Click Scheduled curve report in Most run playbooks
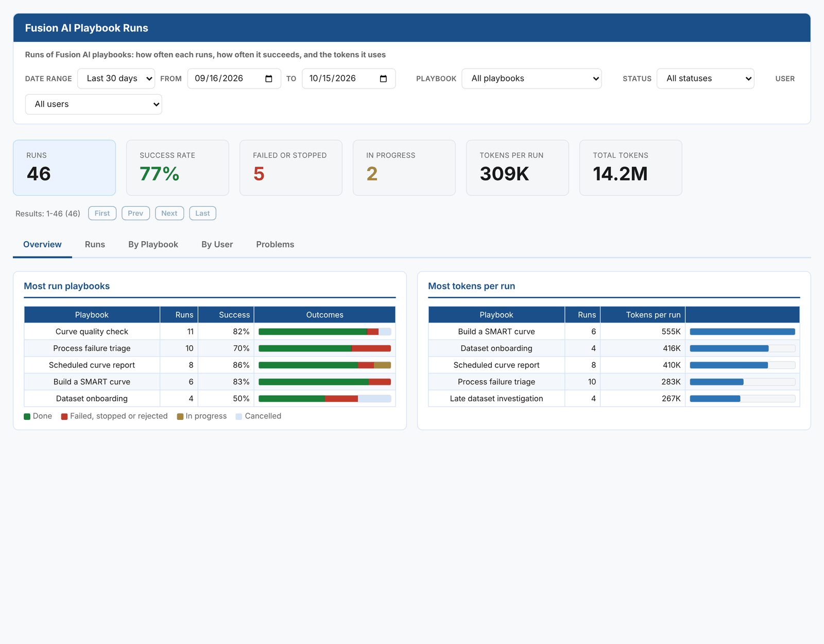824x644 pixels. pos(92,365)
